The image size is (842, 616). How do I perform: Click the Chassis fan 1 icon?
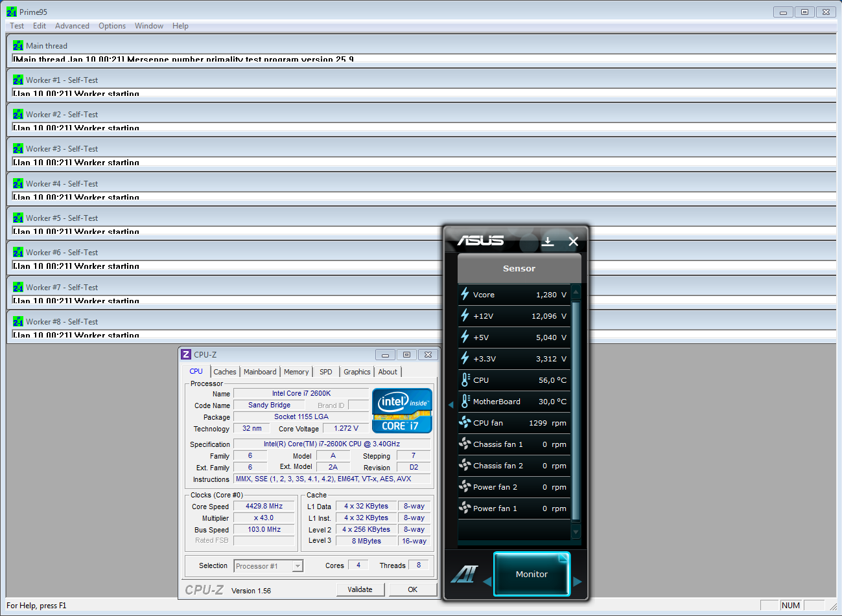click(465, 444)
